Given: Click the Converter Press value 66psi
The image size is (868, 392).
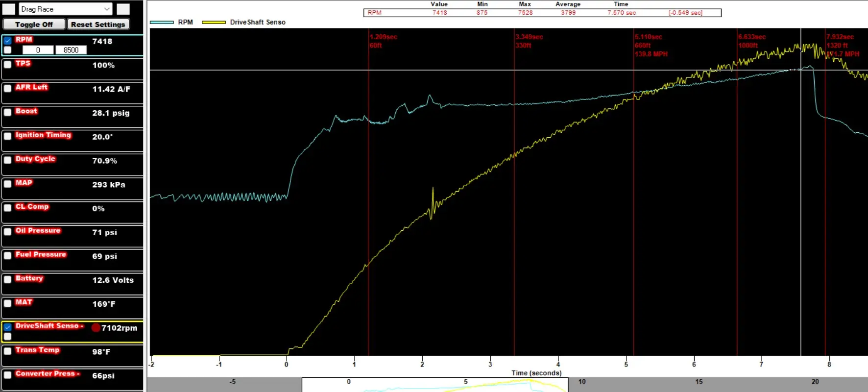Looking at the screenshot, I should pos(103,376).
